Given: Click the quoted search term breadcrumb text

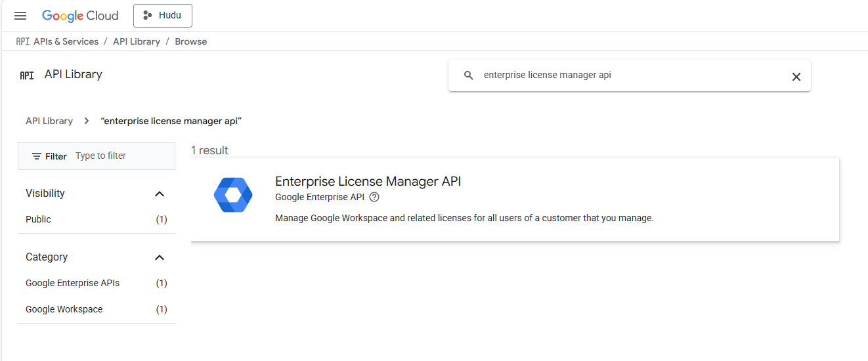Looking at the screenshot, I should (171, 121).
